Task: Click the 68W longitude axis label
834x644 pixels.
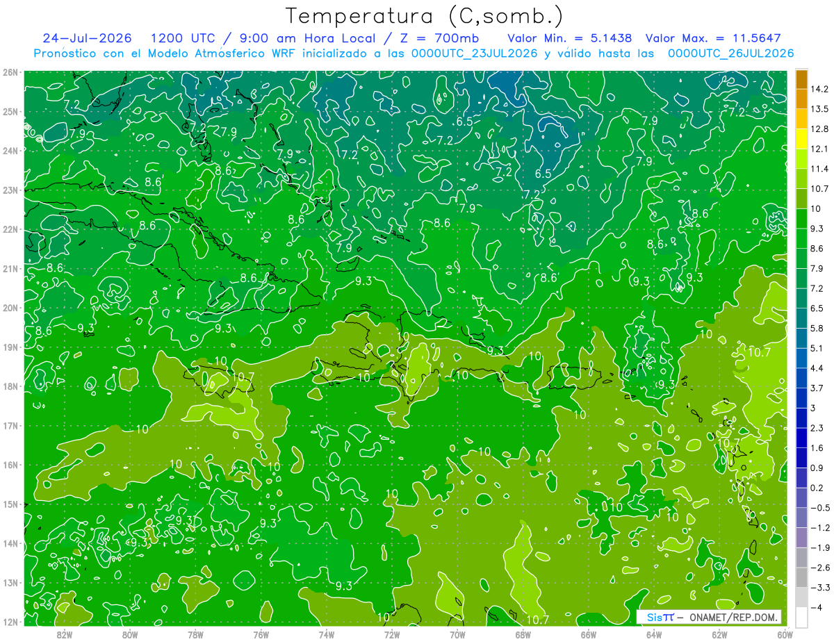Action: (523, 634)
